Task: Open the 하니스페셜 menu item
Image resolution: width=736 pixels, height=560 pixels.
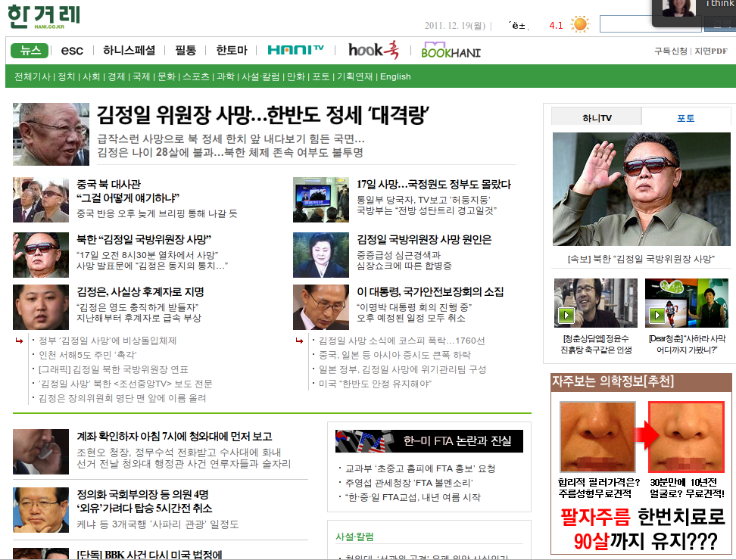Action: (x=129, y=51)
